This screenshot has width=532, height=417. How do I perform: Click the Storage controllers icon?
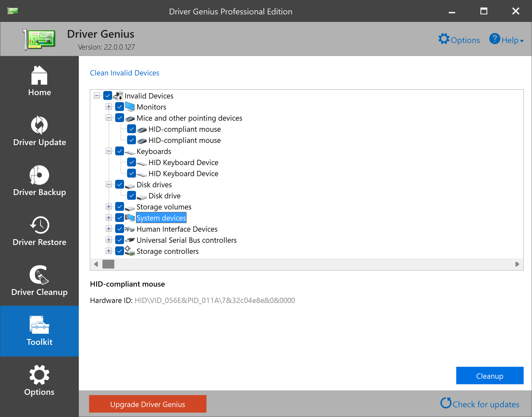coord(130,251)
